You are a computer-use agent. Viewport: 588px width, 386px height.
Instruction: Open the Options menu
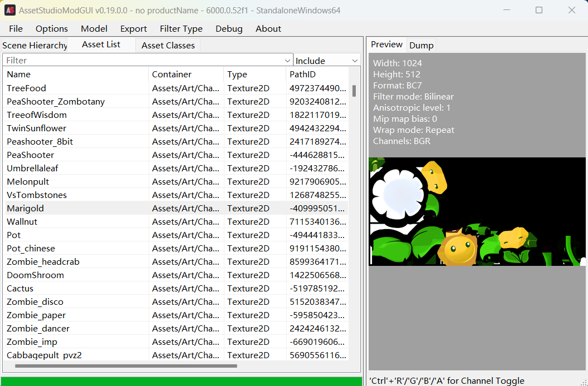tap(51, 29)
